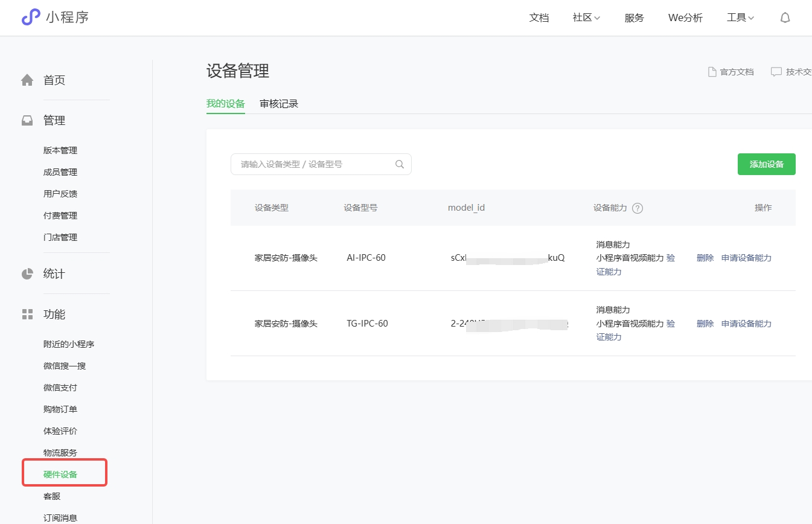Viewport: 812px width, 524px height.
Task: Click the 首页 home icon
Action: [x=27, y=80]
